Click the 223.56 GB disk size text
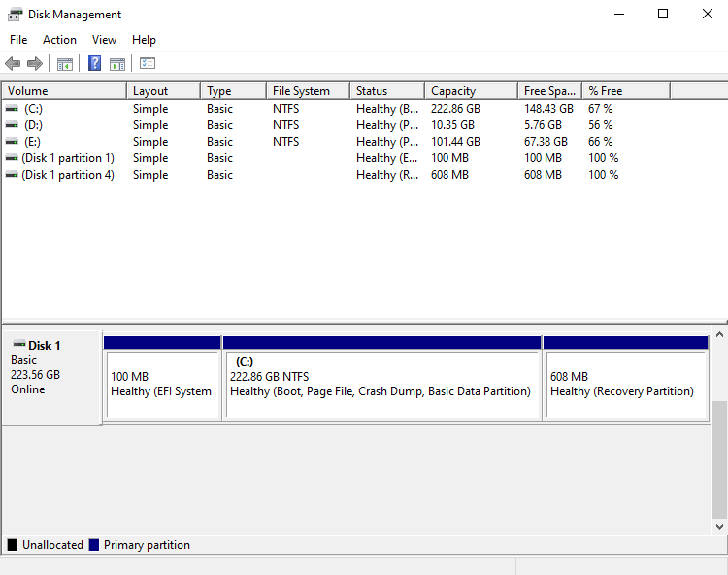Viewport: 728px width, 575px height. 35,375
